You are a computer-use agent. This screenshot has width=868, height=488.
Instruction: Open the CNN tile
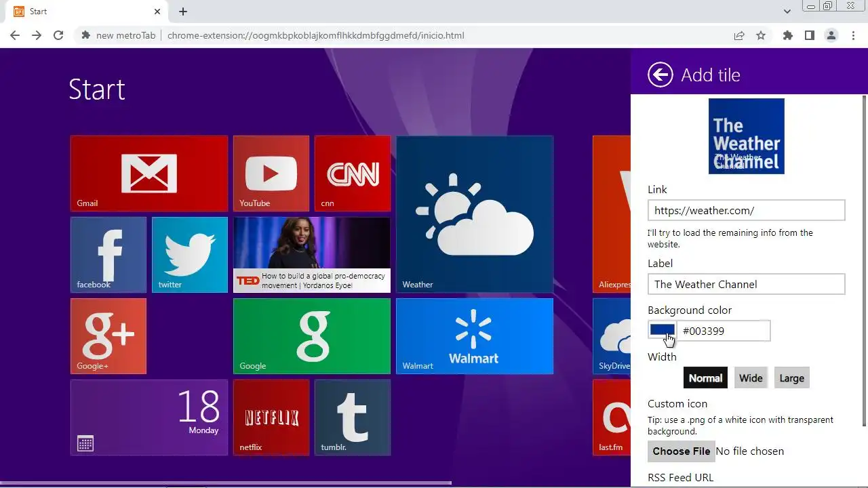353,174
